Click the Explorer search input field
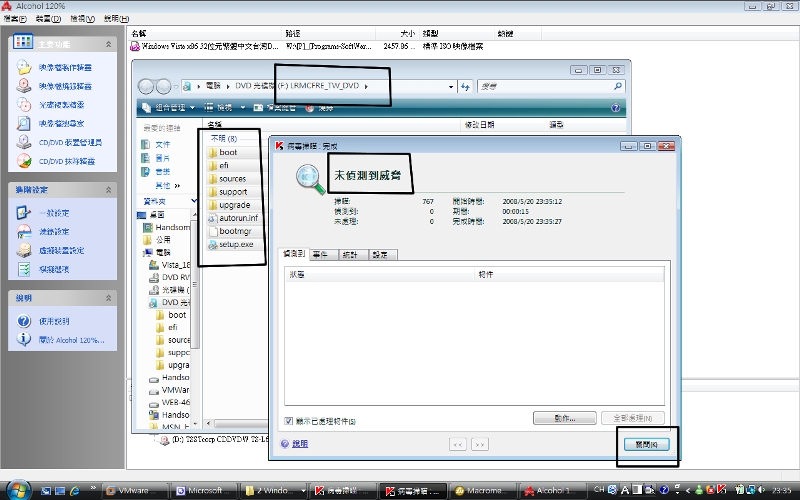800x500 pixels. pyautogui.click(x=545, y=86)
